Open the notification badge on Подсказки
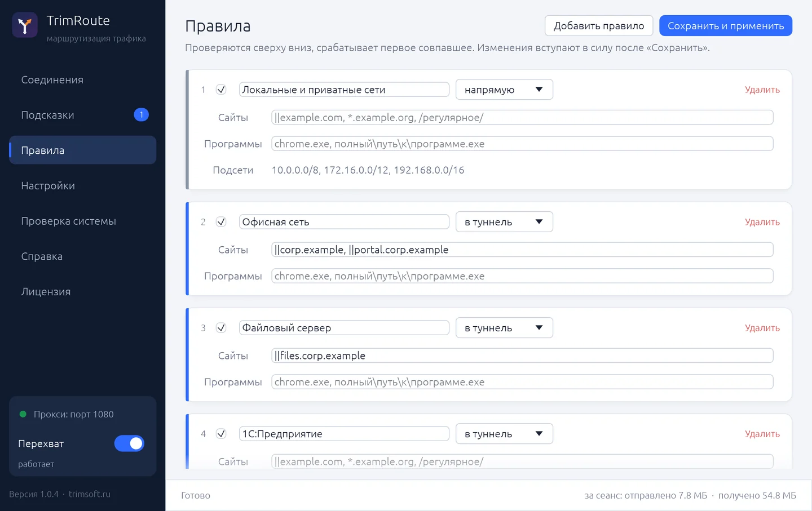 pos(141,115)
